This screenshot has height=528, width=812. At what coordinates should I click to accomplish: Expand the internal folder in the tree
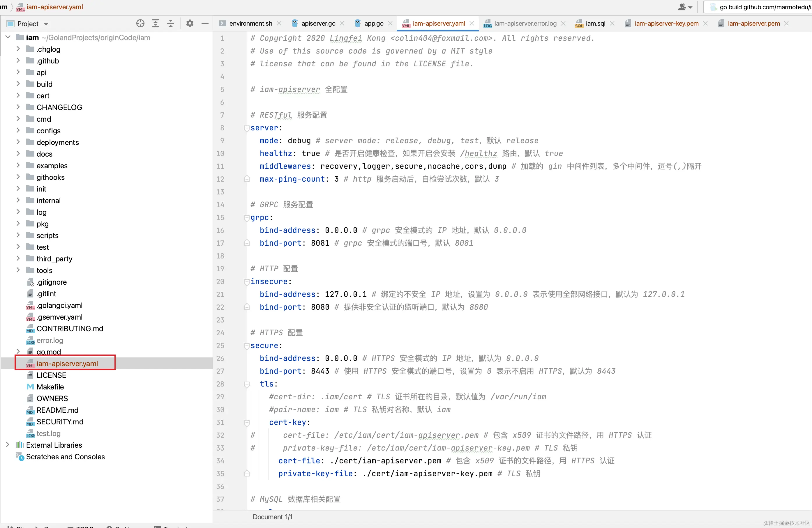coord(18,201)
